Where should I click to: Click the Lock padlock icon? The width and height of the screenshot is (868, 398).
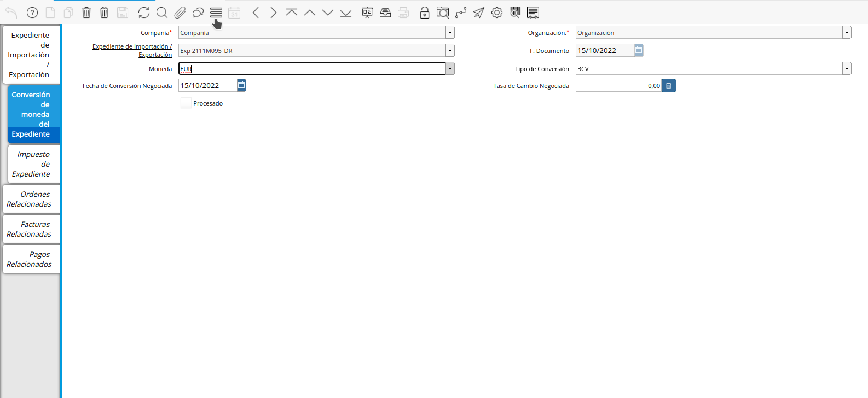[x=425, y=13]
